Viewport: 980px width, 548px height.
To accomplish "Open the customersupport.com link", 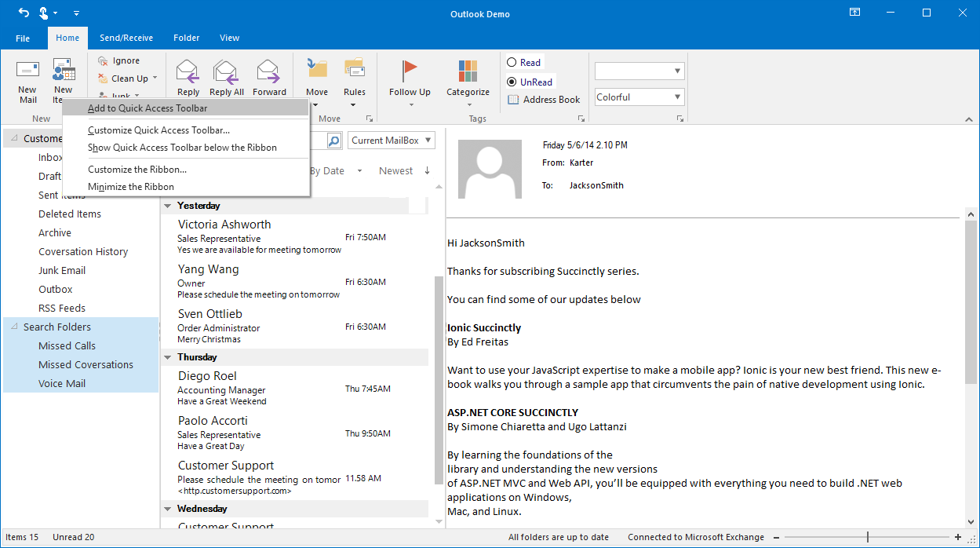I will pyautogui.click(x=236, y=490).
